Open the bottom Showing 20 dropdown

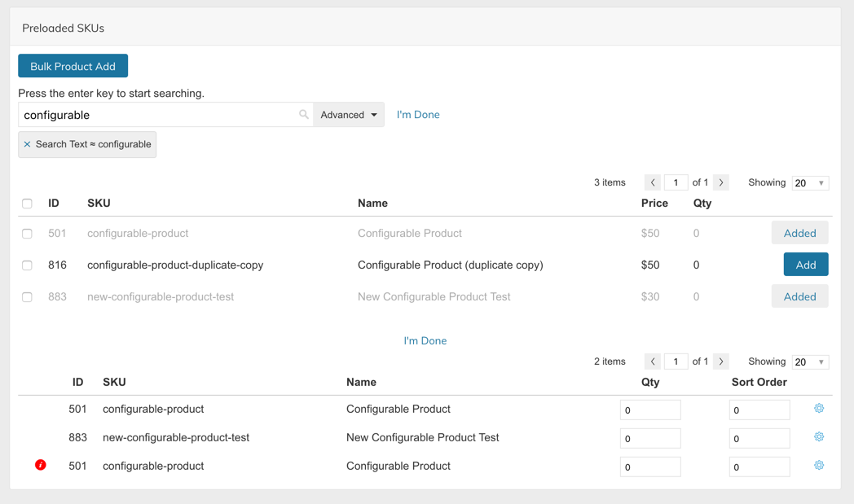tap(810, 362)
